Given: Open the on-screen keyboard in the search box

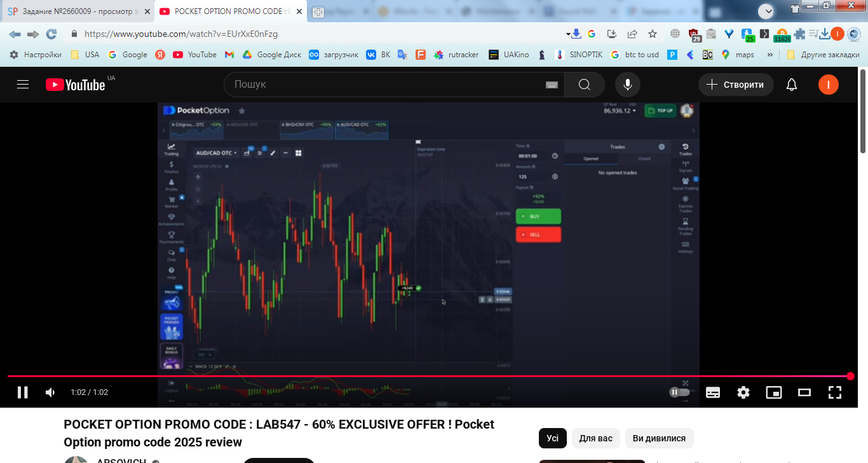Looking at the screenshot, I should point(552,85).
